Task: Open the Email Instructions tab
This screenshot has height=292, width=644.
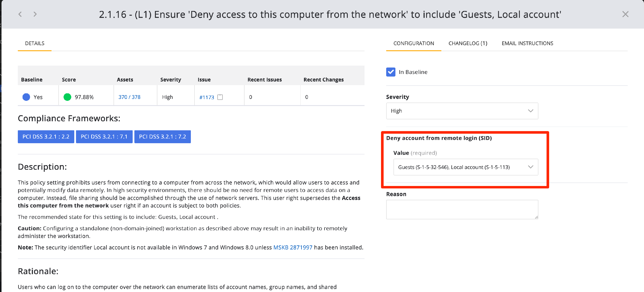Action: pyautogui.click(x=527, y=43)
